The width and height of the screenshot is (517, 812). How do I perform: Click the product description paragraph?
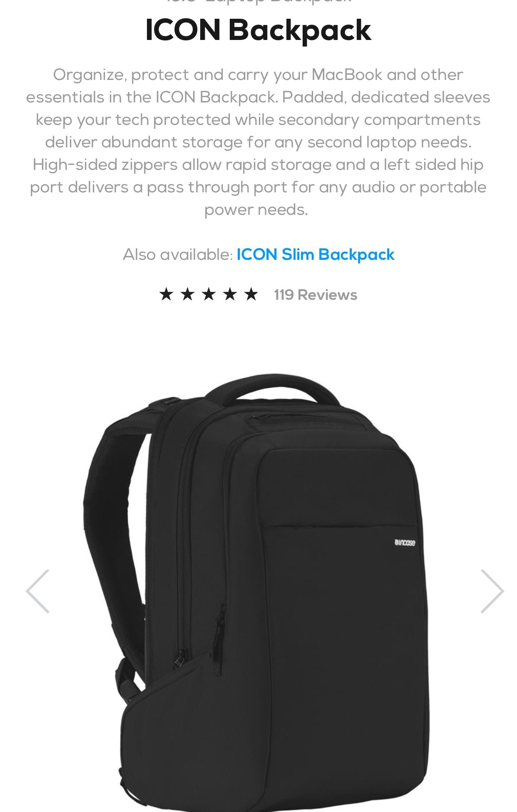coord(258,142)
